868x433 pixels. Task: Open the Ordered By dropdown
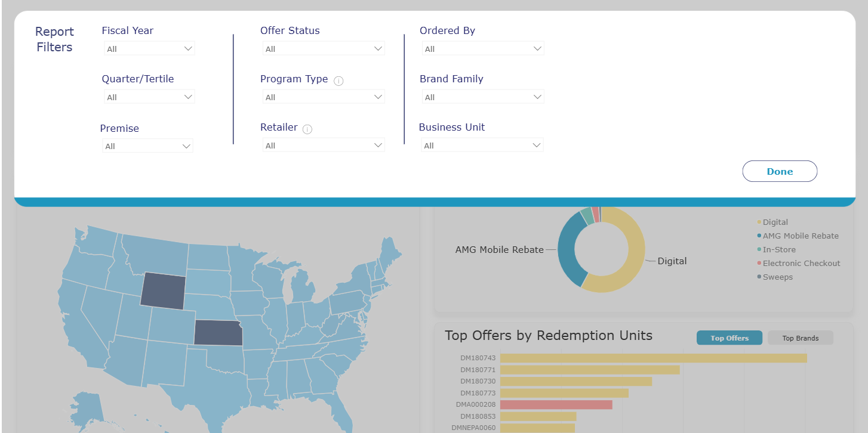[483, 49]
